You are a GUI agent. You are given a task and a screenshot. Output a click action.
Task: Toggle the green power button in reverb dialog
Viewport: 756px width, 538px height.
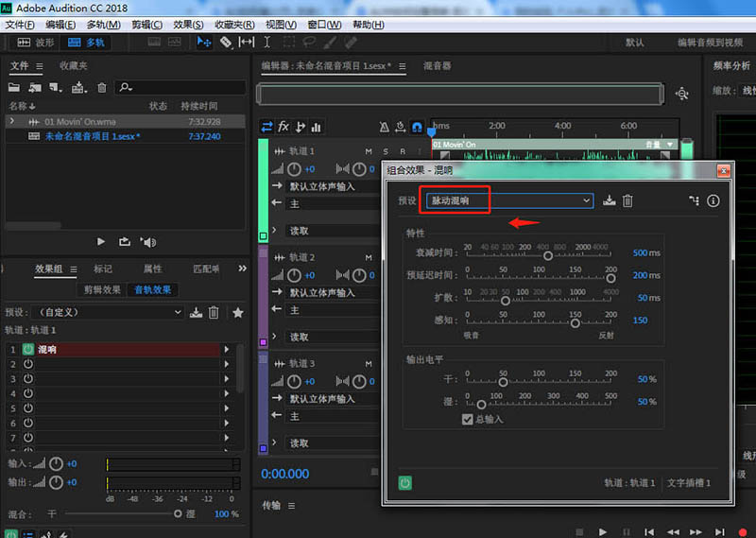(x=404, y=483)
